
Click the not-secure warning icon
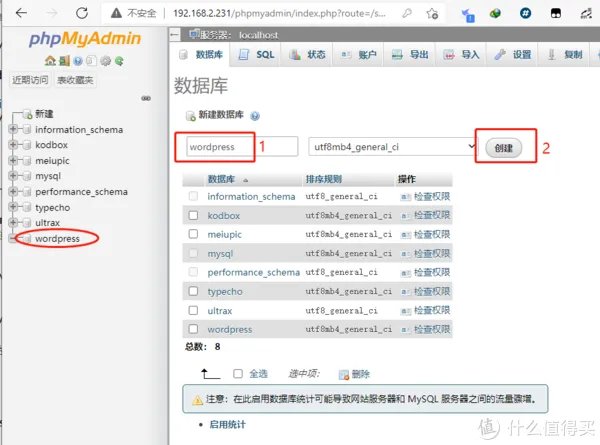click(116, 13)
